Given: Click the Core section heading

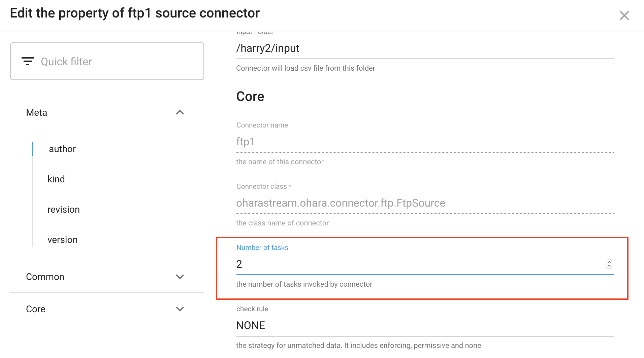Looking at the screenshot, I should [x=250, y=97].
